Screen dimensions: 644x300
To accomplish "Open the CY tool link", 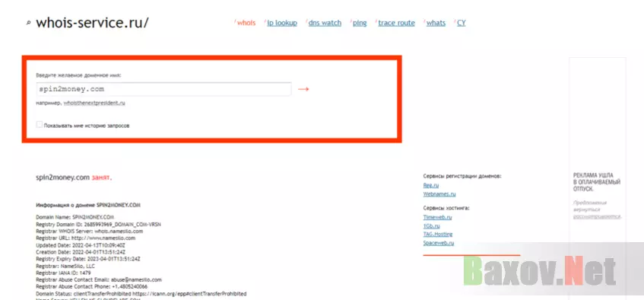I will [462, 23].
